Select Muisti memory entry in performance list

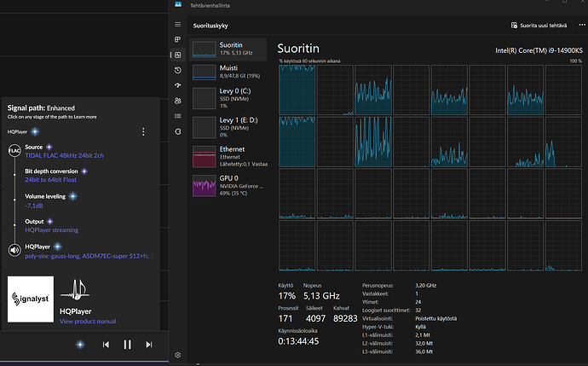[228, 72]
